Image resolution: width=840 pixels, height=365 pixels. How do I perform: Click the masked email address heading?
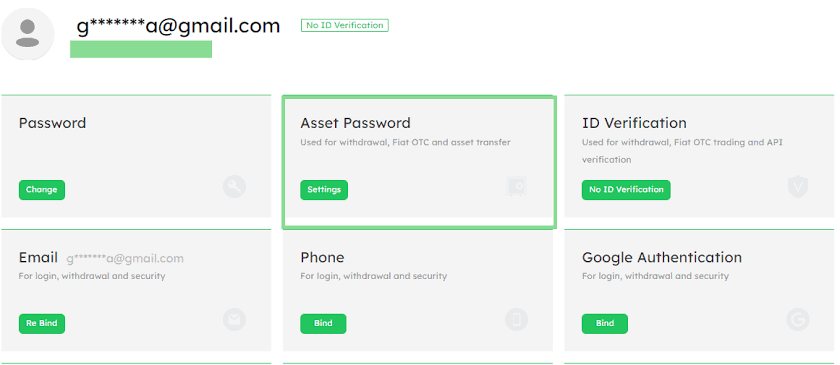[178, 26]
